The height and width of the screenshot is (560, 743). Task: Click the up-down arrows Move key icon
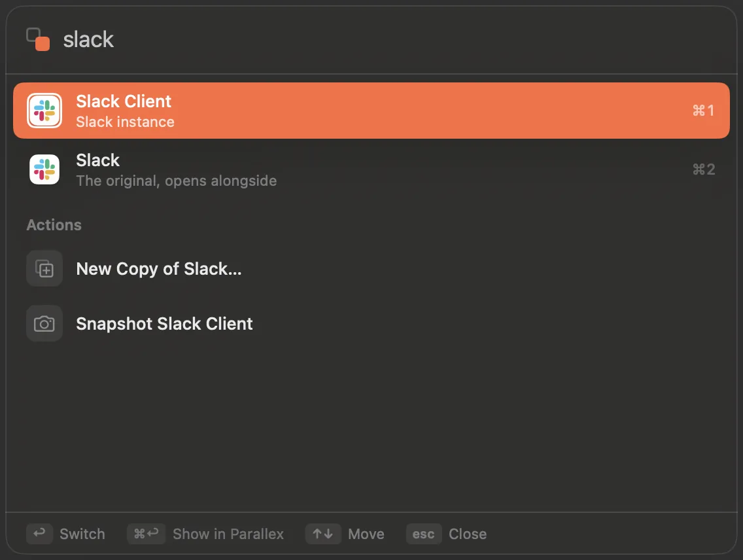coord(323,534)
